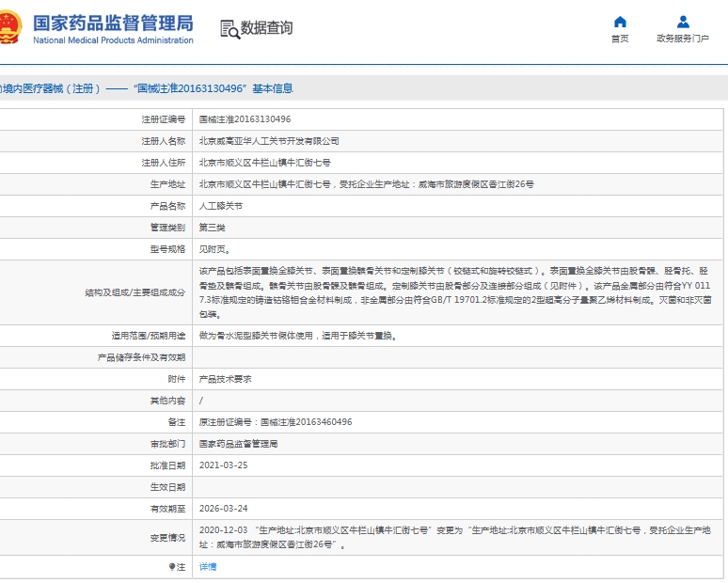
Task: Click original registration number 国械注准20163460496
Action: [307, 422]
